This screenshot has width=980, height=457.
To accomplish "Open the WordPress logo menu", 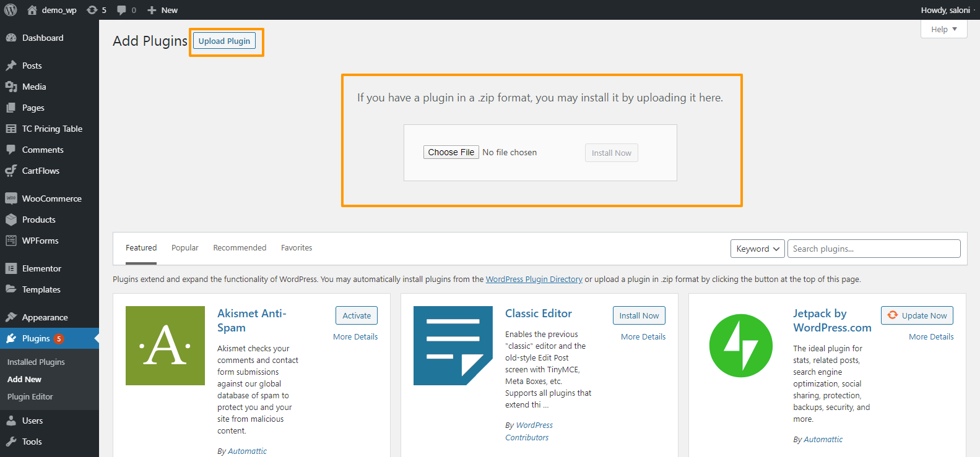I will tap(11, 10).
